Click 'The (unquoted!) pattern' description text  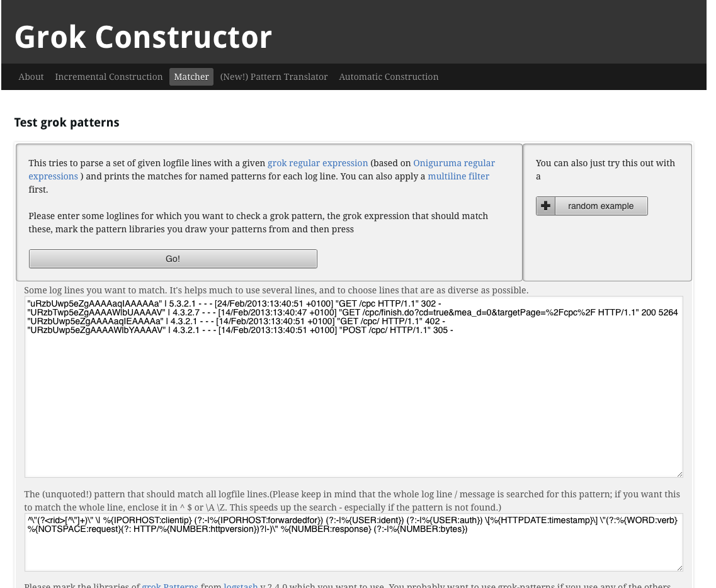pyautogui.click(x=352, y=500)
